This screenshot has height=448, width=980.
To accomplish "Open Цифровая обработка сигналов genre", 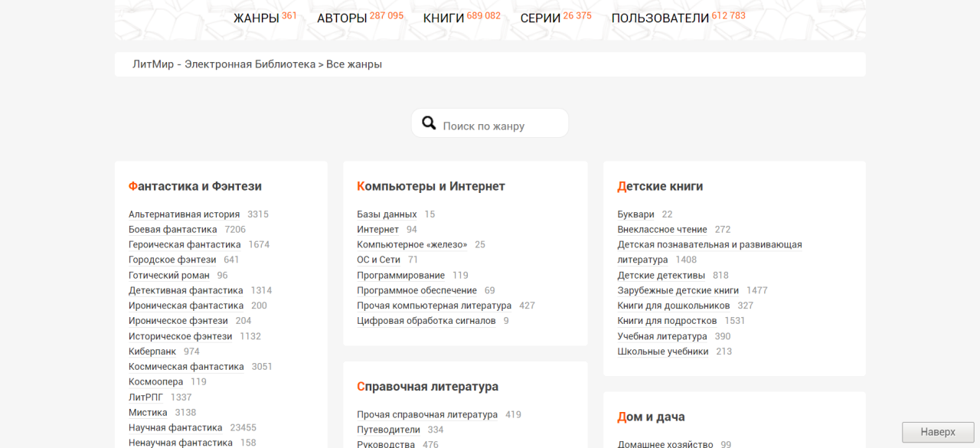I will [x=426, y=321].
